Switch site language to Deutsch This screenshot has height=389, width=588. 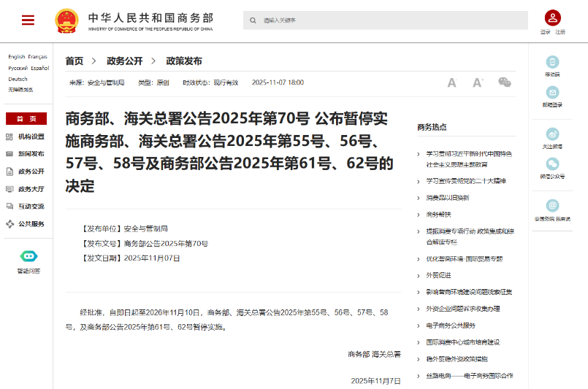pos(18,79)
